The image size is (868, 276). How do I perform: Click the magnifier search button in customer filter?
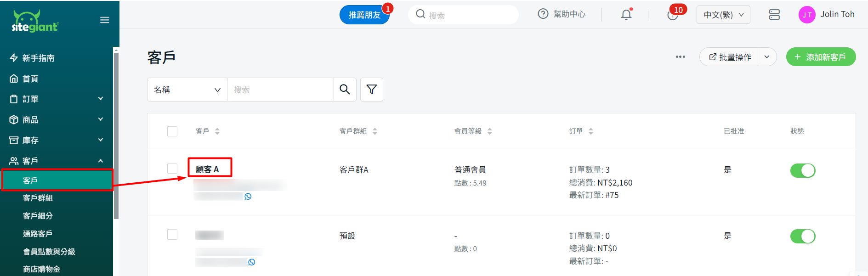click(x=345, y=90)
